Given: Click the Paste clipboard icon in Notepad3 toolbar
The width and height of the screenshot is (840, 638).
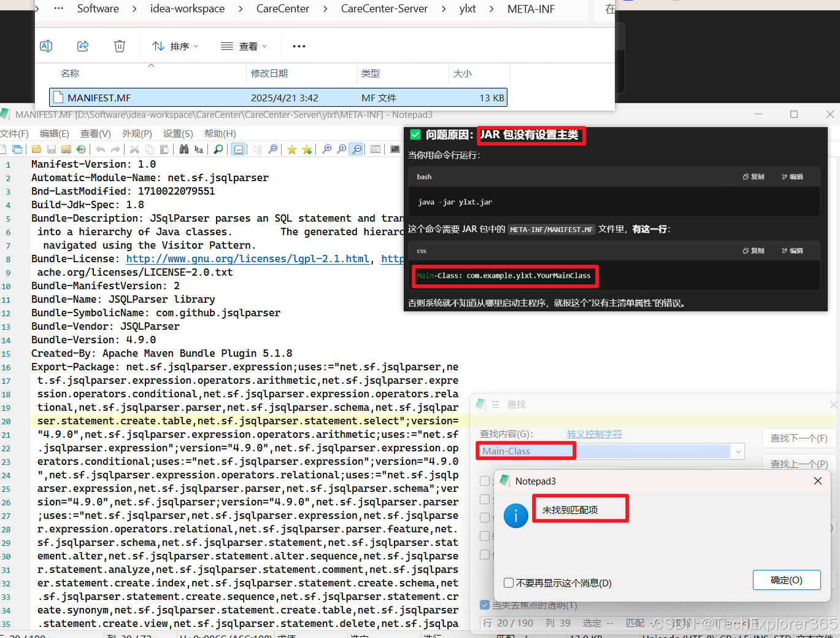Looking at the screenshot, I should point(164,149).
